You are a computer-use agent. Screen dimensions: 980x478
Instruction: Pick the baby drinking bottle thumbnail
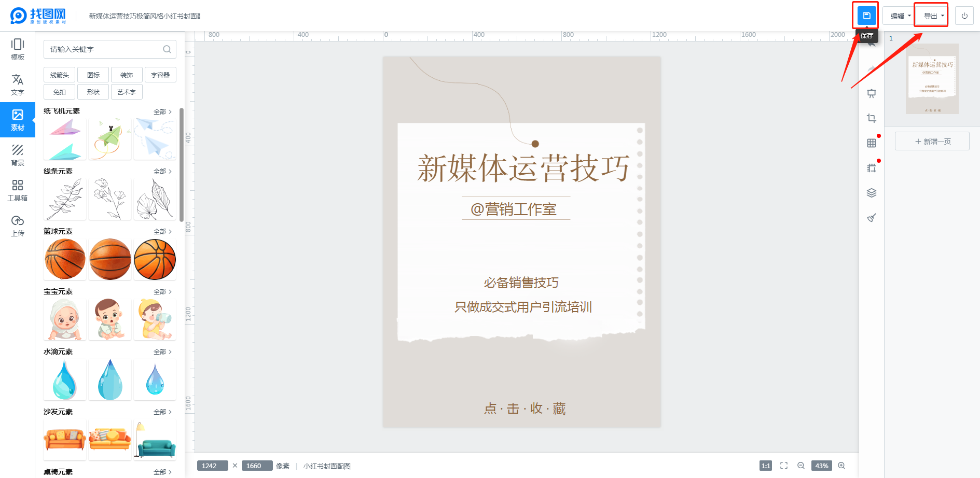[155, 319]
